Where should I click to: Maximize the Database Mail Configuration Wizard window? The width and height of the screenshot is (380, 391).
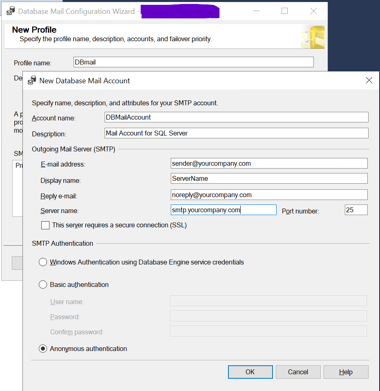(x=284, y=11)
